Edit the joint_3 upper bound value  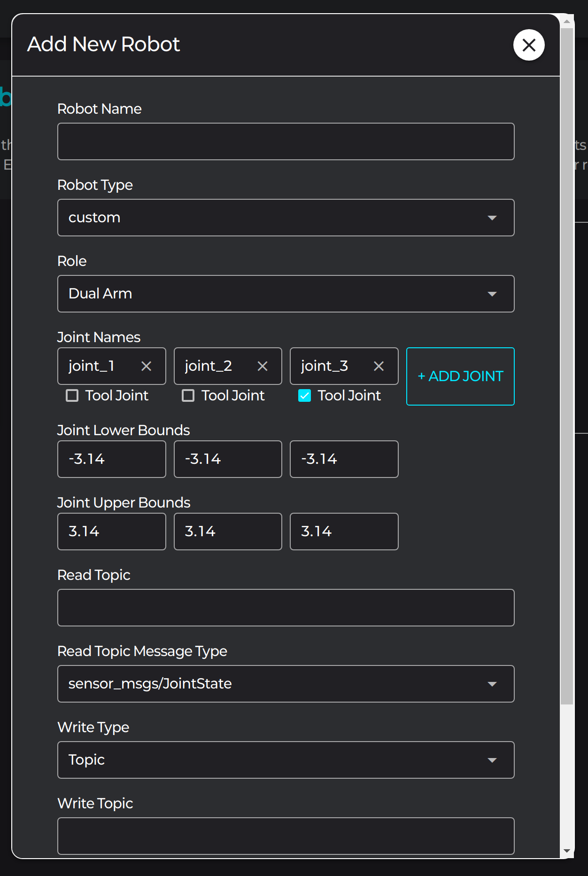point(344,532)
